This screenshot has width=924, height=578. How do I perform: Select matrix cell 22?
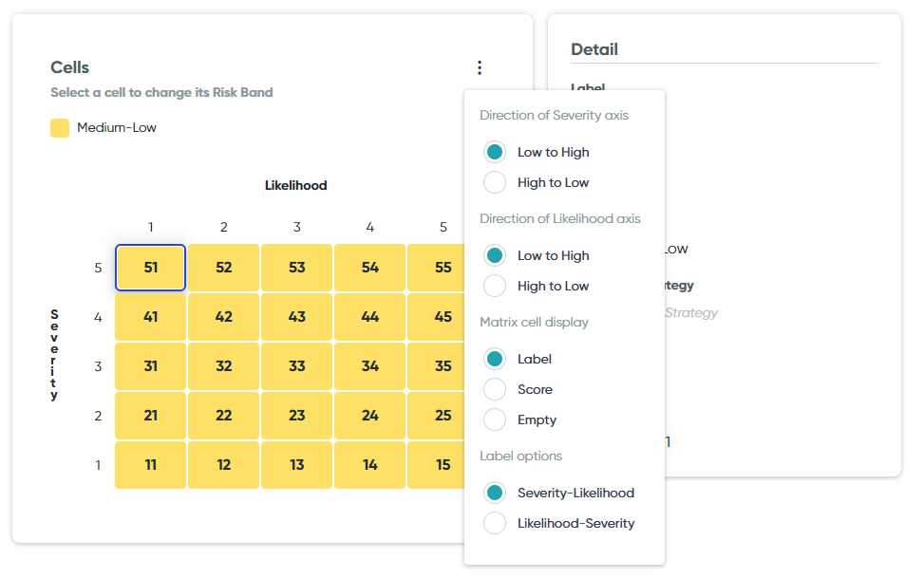[223, 416]
